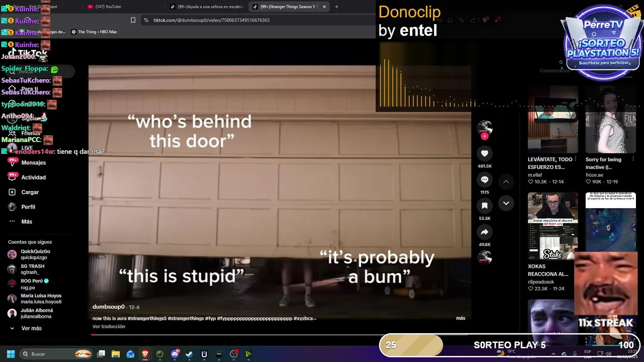Expand followed accounts with Ver más
644x362 pixels.
[x=31, y=328]
